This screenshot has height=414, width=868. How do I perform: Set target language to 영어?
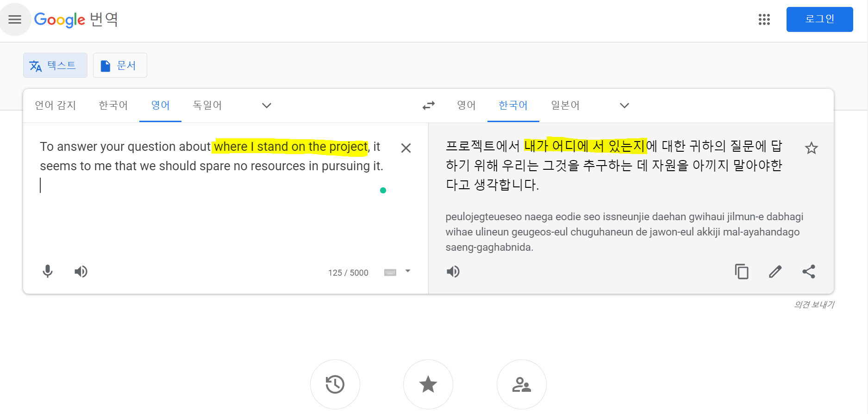(466, 105)
